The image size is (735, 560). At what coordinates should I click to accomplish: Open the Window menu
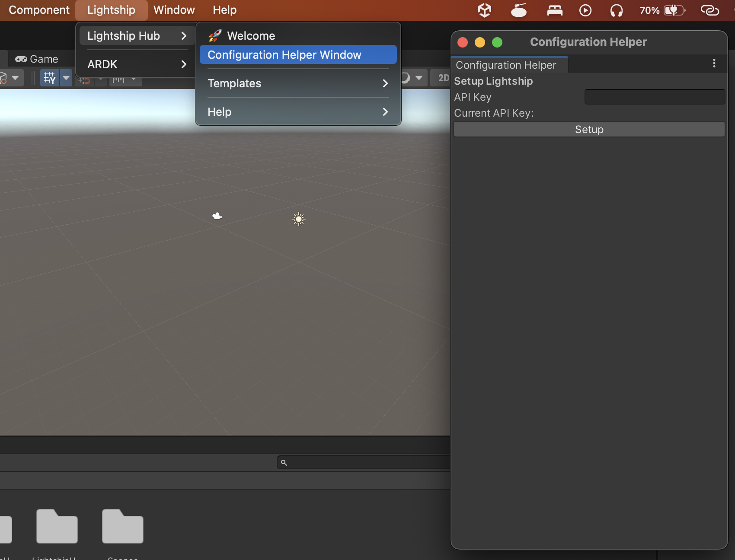[173, 10]
